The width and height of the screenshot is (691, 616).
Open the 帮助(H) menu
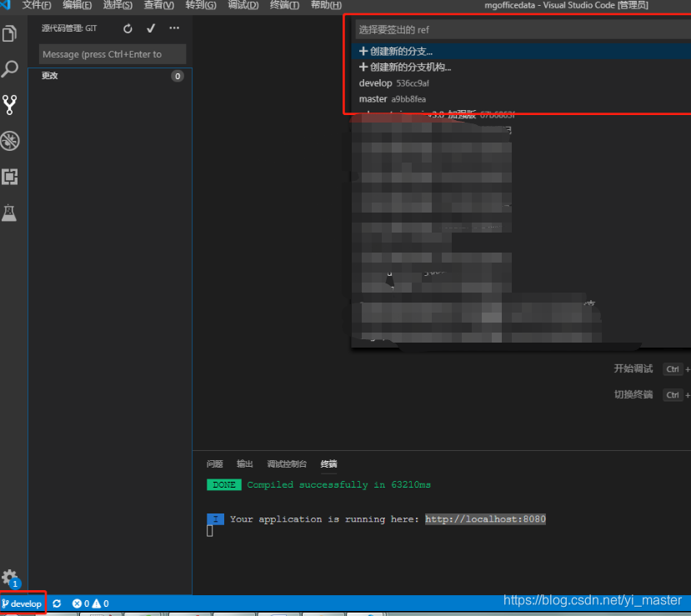point(326,5)
